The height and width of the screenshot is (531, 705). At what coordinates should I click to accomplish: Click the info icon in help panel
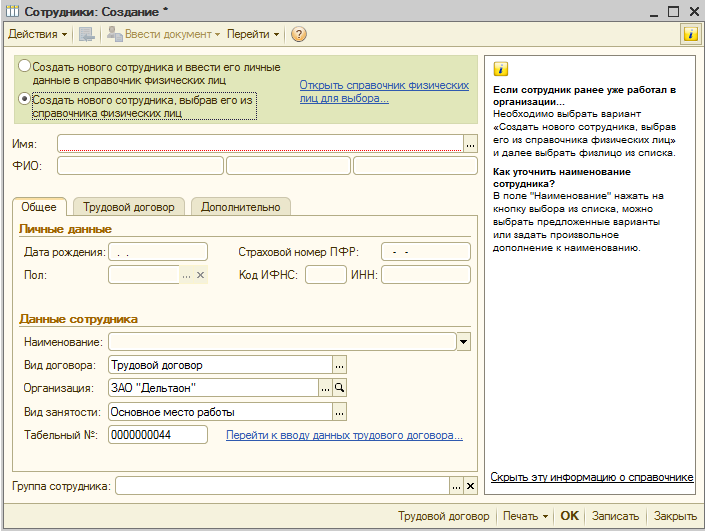point(500,69)
